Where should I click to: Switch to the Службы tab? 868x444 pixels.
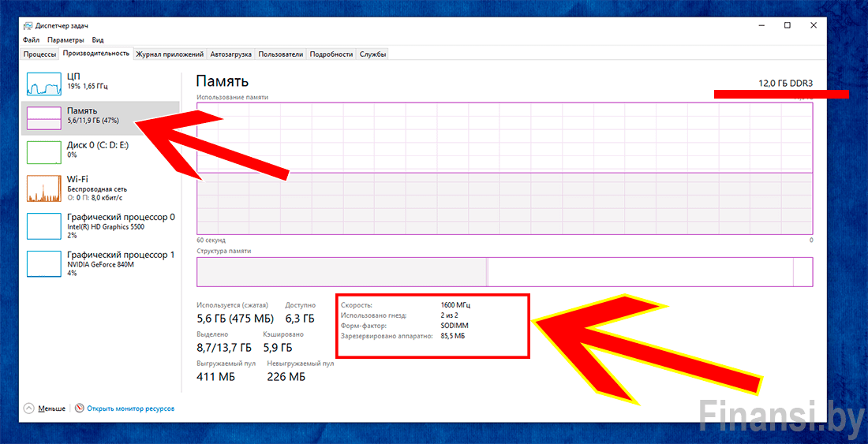372,54
